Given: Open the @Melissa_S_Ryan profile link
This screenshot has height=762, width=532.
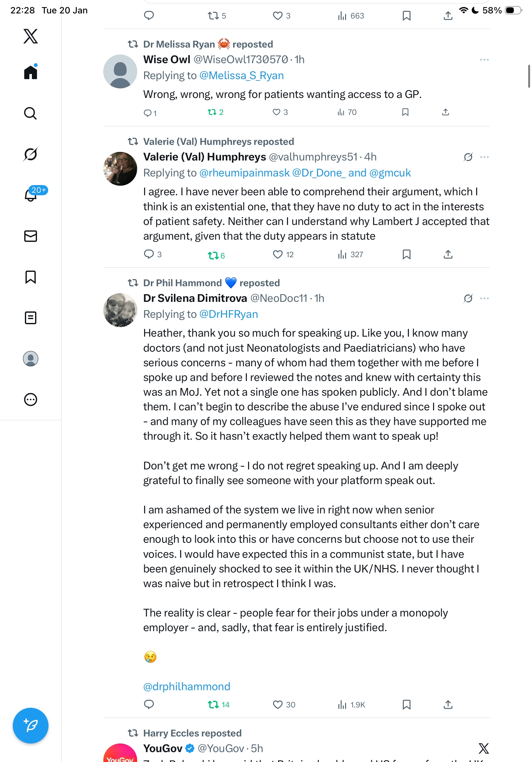Looking at the screenshot, I should (x=241, y=76).
